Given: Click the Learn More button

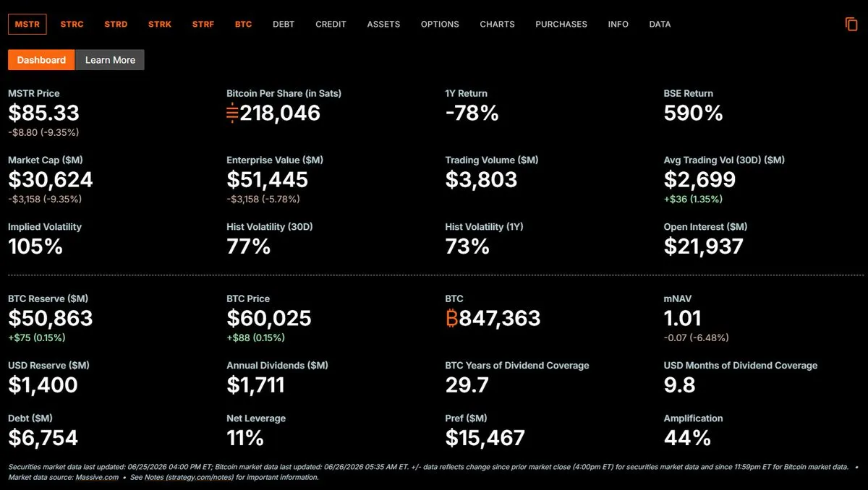Looking at the screenshot, I should [110, 60].
